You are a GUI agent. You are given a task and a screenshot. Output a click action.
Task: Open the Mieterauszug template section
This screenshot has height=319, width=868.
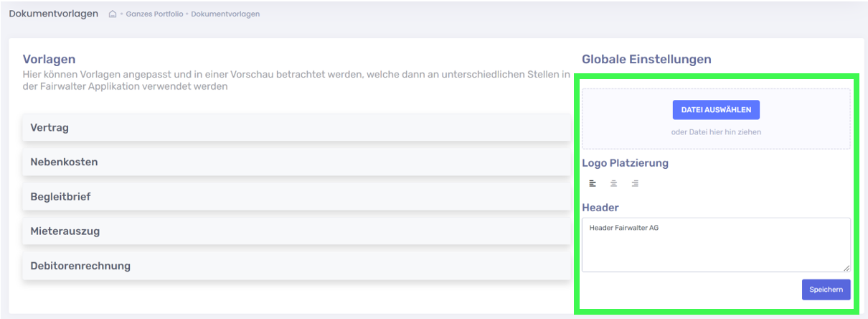297,231
